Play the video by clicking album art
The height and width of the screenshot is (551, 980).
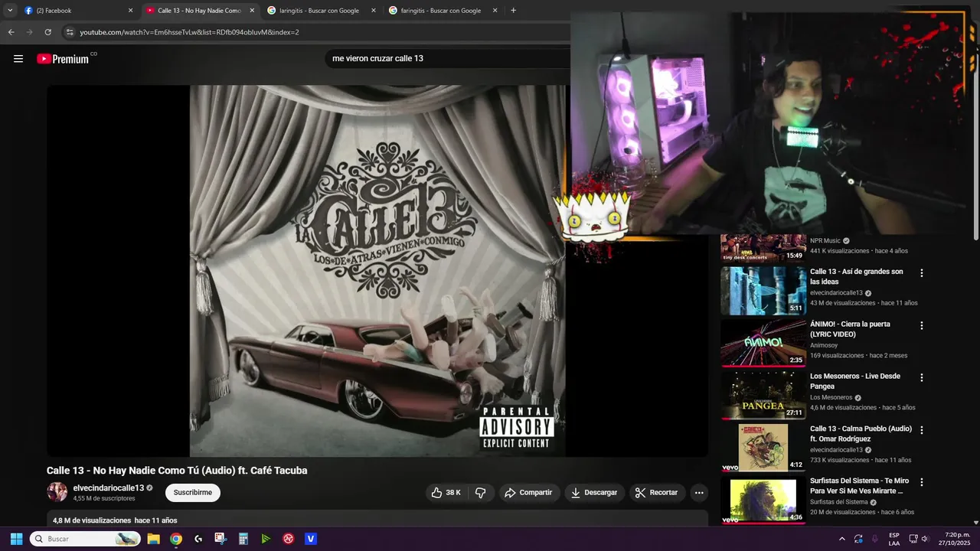(377, 271)
